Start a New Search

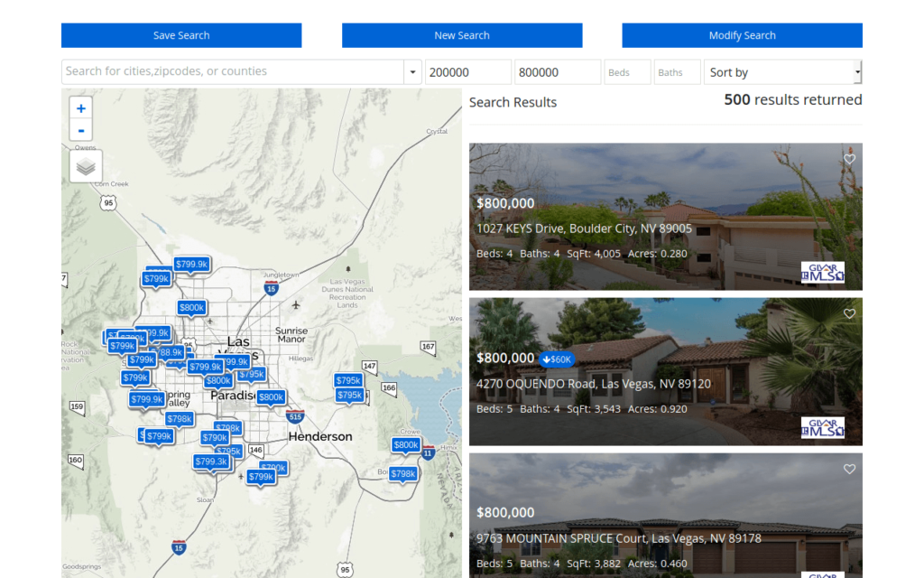tap(462, 35)
